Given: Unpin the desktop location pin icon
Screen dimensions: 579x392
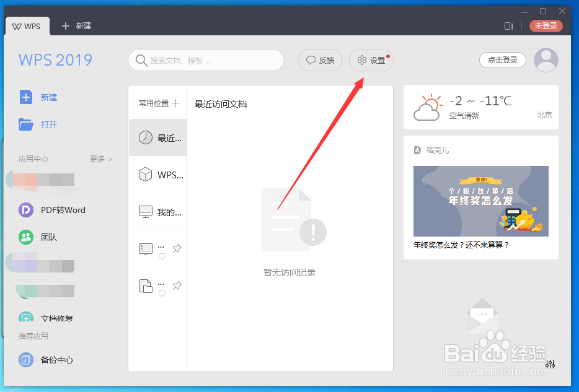Looking at the screenshot, I should tap(177, 248).
